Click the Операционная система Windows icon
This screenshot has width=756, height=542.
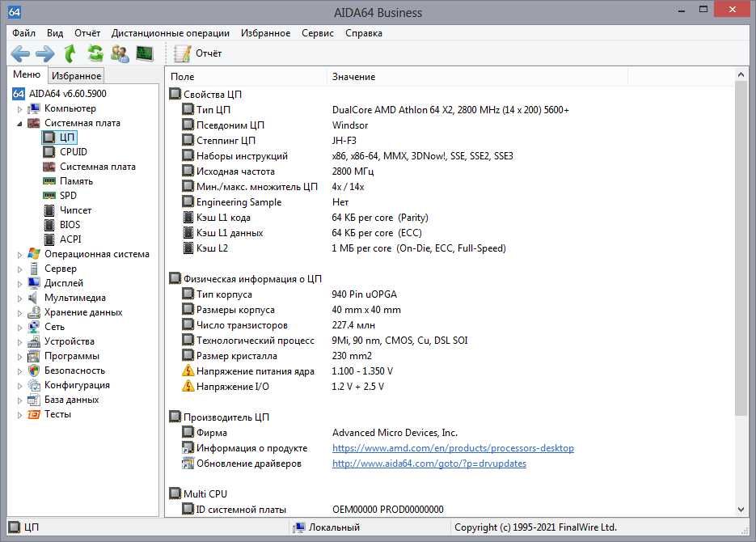click(33, 254)
